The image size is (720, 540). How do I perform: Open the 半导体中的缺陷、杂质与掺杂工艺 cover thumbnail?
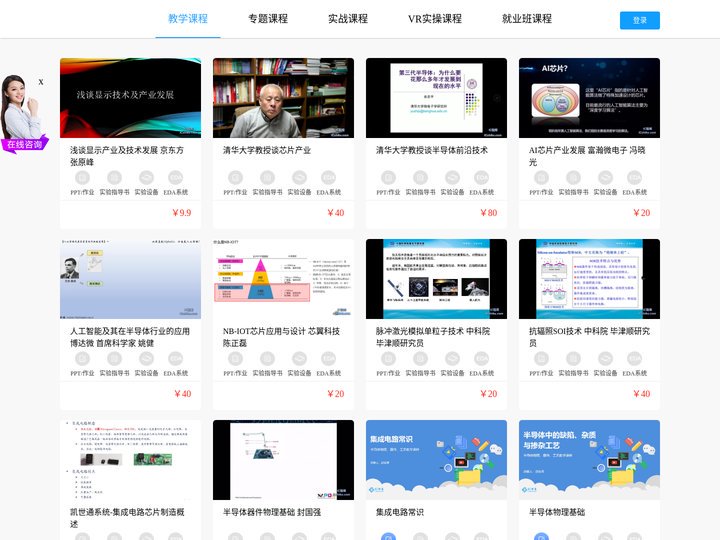[x=589, y=460]
